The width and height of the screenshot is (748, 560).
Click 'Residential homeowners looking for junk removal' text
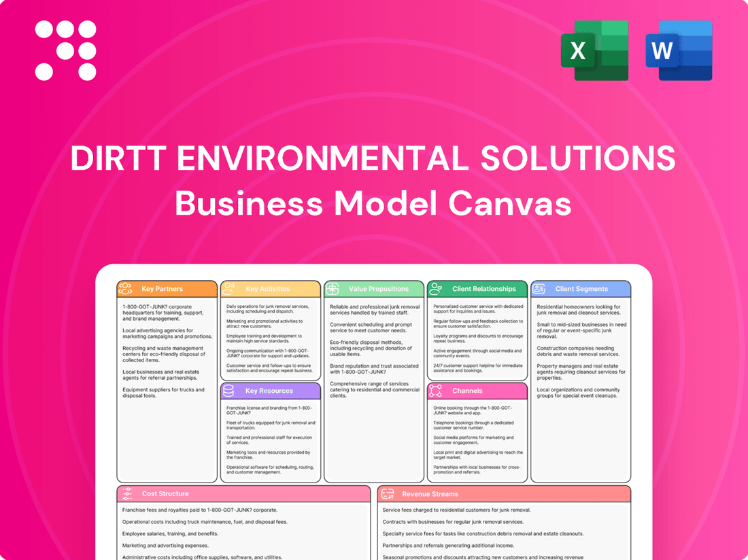pyautogui.click(x=579, y=310)
